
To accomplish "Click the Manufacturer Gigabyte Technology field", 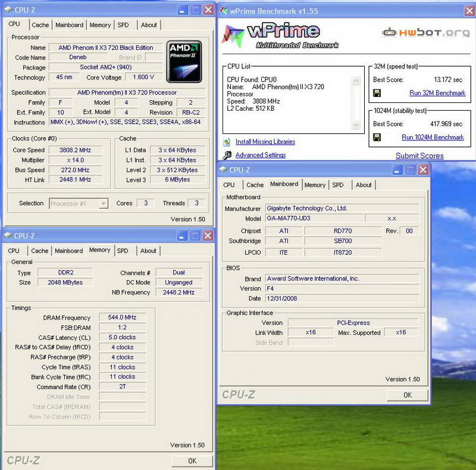I will pyautogui.click(x=342, y=208).
